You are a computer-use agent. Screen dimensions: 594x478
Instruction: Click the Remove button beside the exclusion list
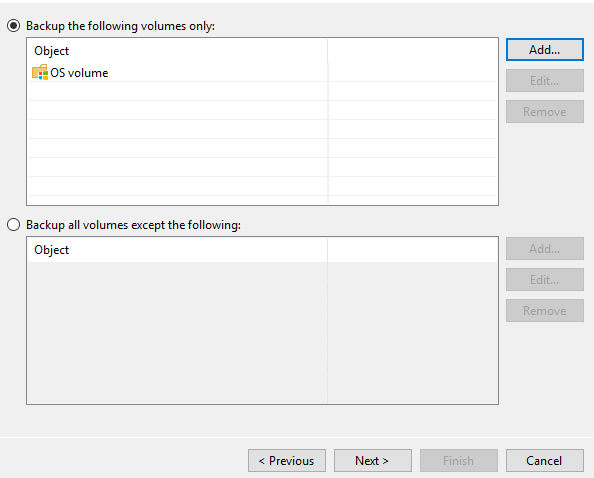[544, 311]
